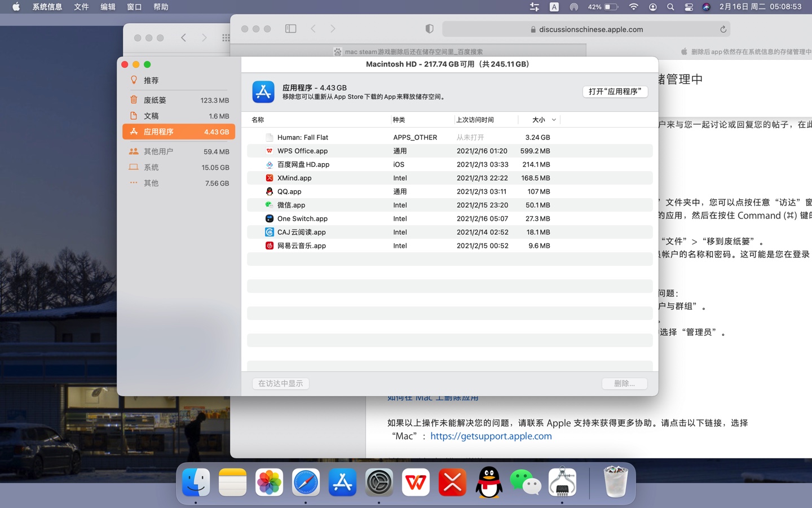Click the Wi-Fi status icon
Image resolution: width=812 pixels, height=508 pixels.
tap(634, 7)
